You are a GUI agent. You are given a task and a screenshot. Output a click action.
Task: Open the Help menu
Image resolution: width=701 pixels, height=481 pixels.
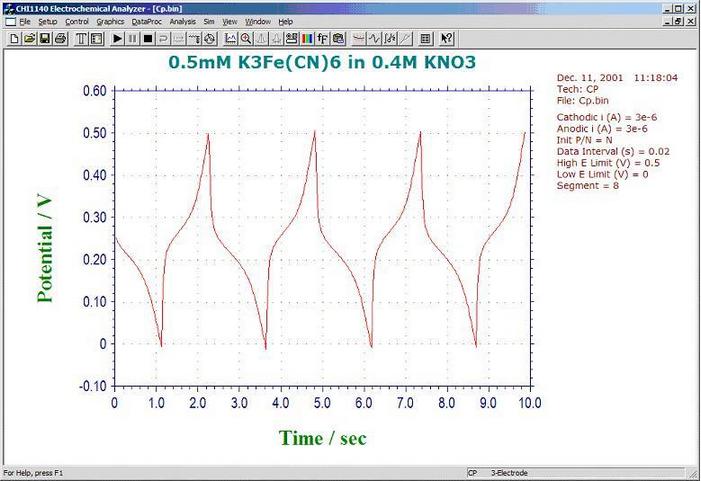point(286,21)
